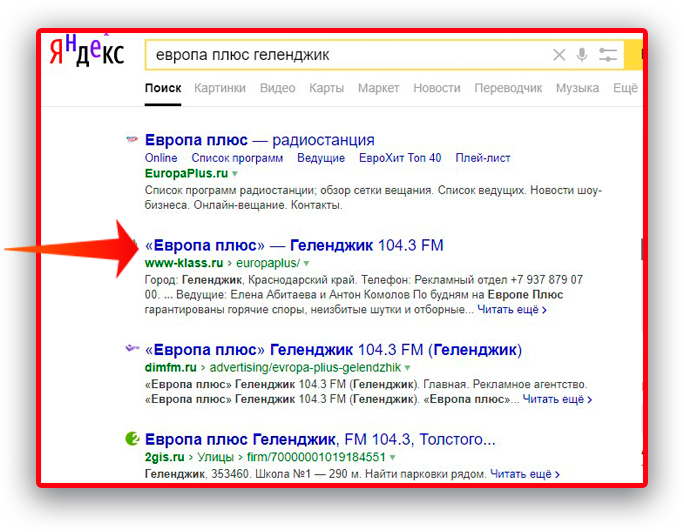Expand dropdown arrow after europaplus/

pos(306,263)
